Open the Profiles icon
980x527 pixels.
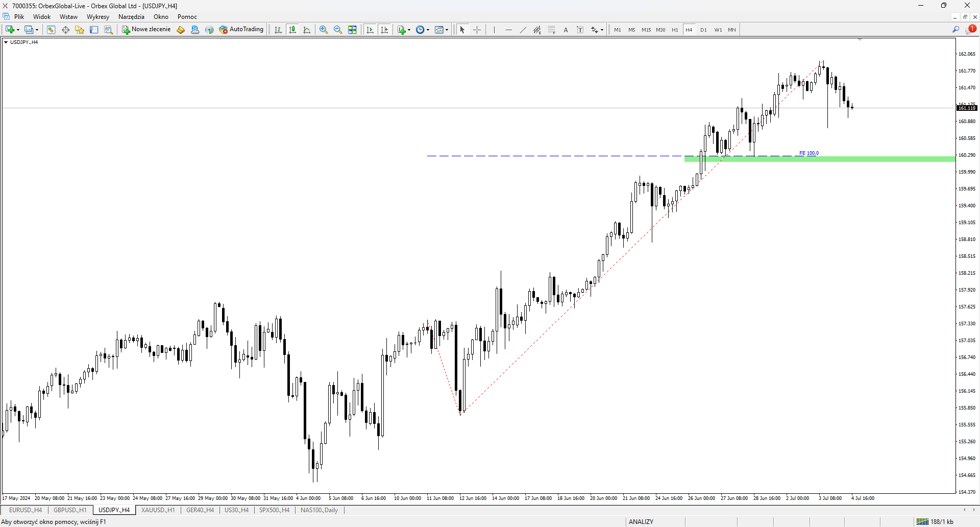[x=29, y=30]
